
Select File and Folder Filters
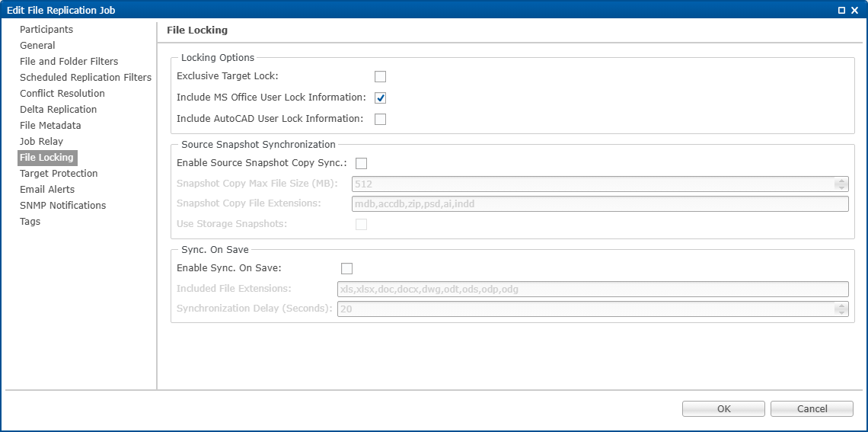click(69, 62)
